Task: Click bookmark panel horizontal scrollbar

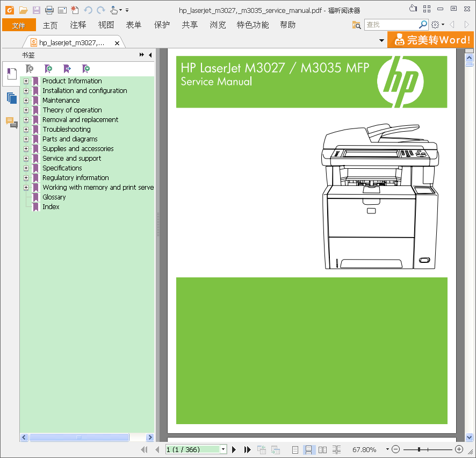Action: pyautogui.click(x=79, y=438)
